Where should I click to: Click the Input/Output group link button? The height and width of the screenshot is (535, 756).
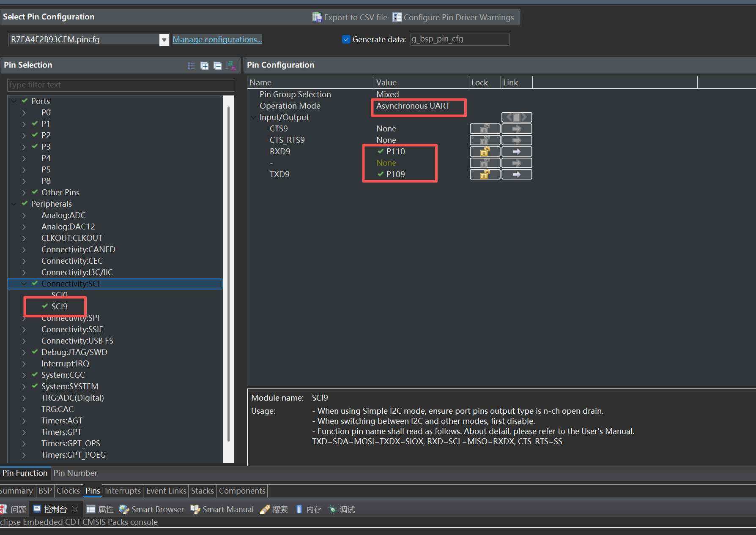click(x=517, y=117)
